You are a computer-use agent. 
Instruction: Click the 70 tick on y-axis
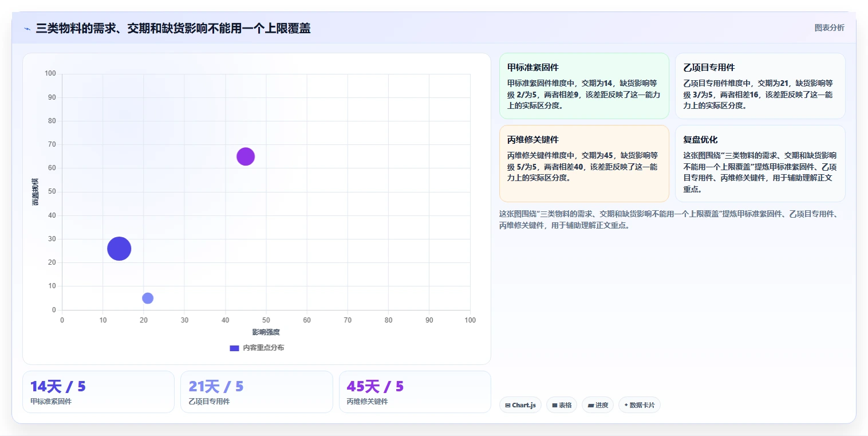tap(52, 144)
